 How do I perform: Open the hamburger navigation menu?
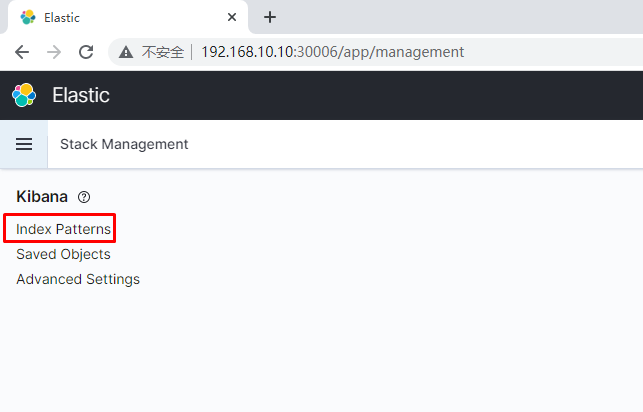(x=24, y=144)
